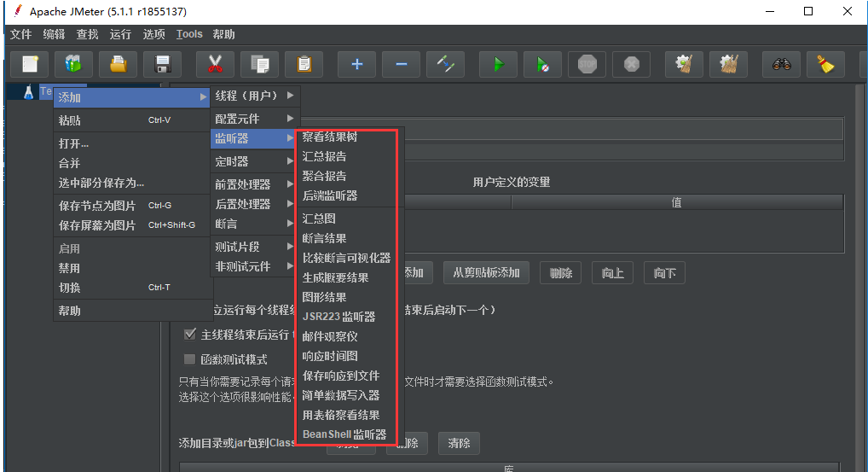The width and height of the screenshot is (868, 472).
Task: Click 粘贴 in context menu
Action: click(132, 120)
